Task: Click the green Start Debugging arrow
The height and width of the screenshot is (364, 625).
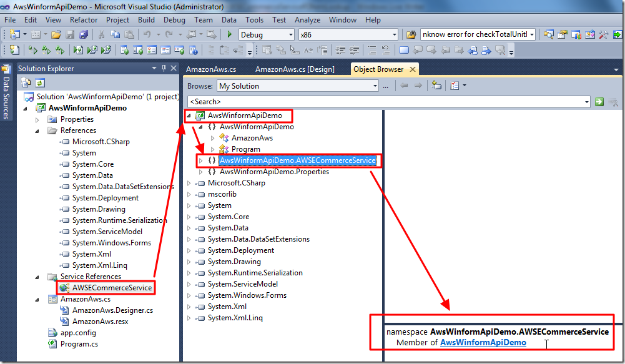Action: click(230, 35)
